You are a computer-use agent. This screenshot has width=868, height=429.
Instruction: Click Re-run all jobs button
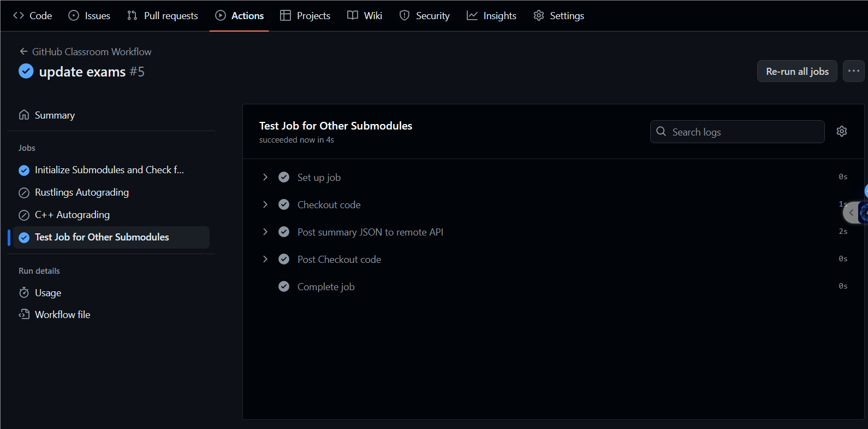tap(797, 71)
